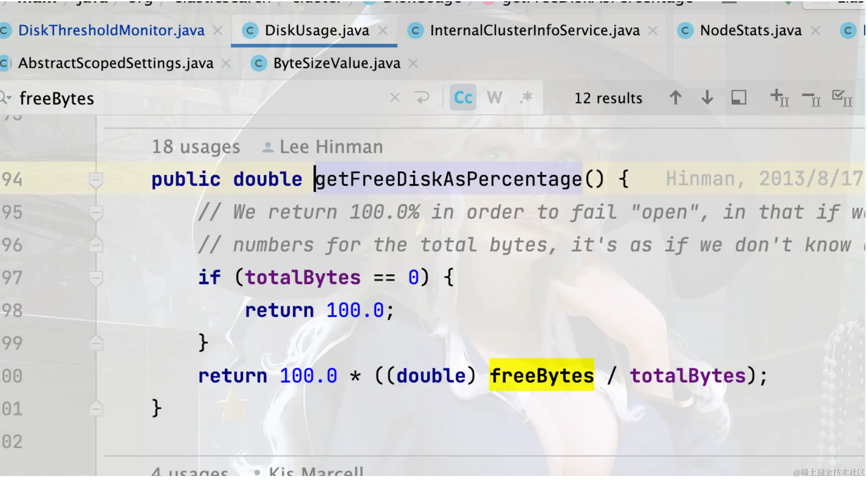868x480 pixels.
Task: Close the AbstractScopedSettings.java tab
Action: coord(226,63)
